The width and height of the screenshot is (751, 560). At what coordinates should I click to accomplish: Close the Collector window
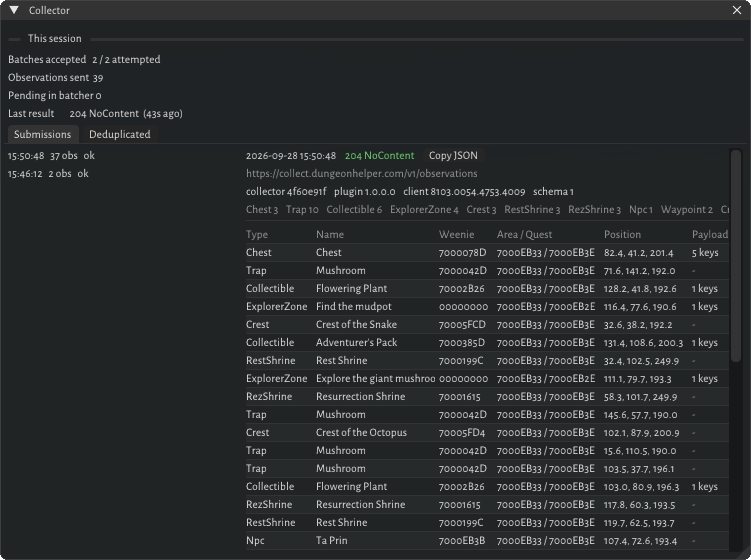click(x=737, y=10)
